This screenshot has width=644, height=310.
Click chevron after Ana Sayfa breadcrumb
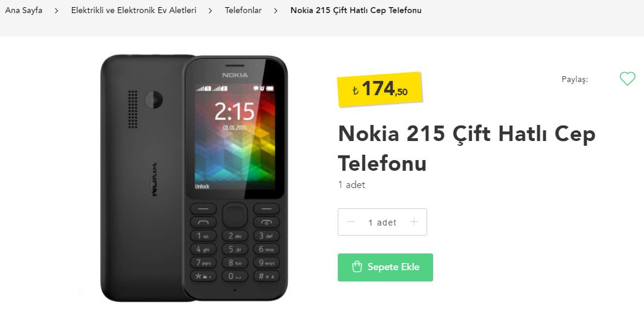[x=57, y=11]
